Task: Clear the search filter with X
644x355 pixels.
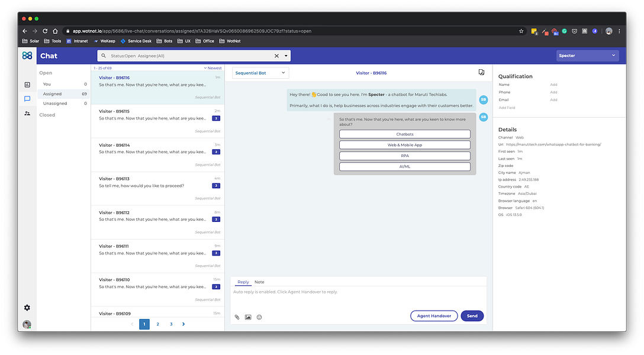Action: (x=276, y=56)
